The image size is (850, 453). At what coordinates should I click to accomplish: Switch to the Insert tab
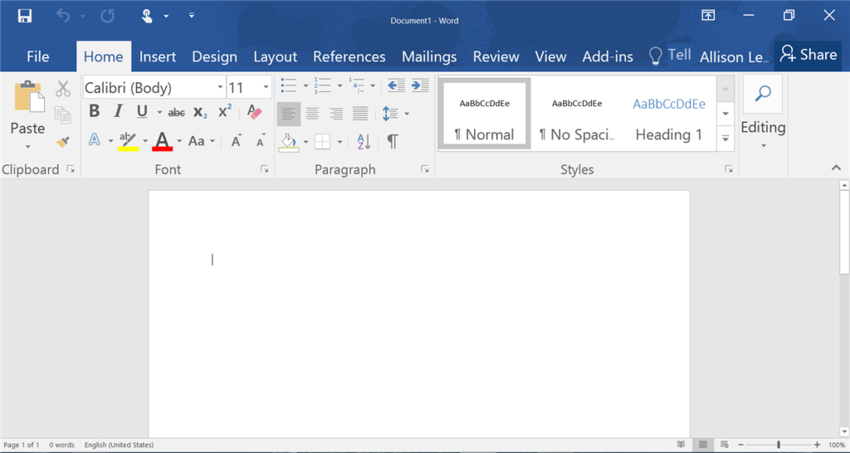[x=157, y=56]
